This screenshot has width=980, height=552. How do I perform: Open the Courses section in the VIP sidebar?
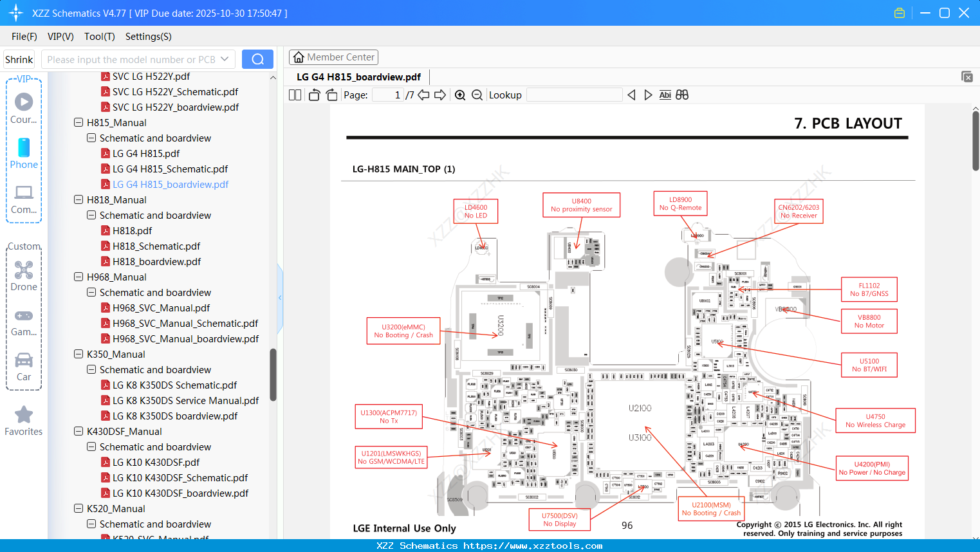tap(24, 108)
